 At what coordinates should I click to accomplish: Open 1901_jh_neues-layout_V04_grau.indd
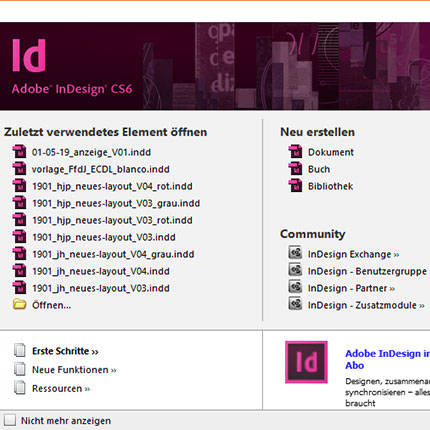pyautogui.click(x=113, y=254)
